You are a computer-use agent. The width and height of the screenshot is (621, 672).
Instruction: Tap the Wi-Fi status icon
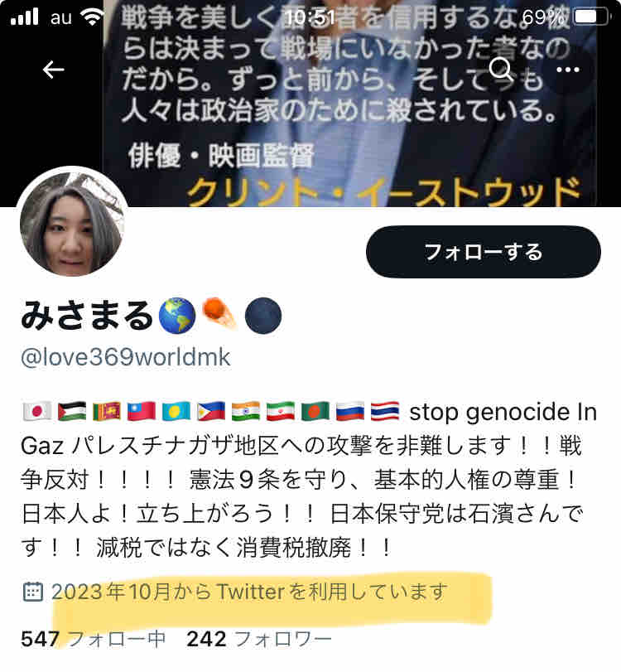coord(92,17)
